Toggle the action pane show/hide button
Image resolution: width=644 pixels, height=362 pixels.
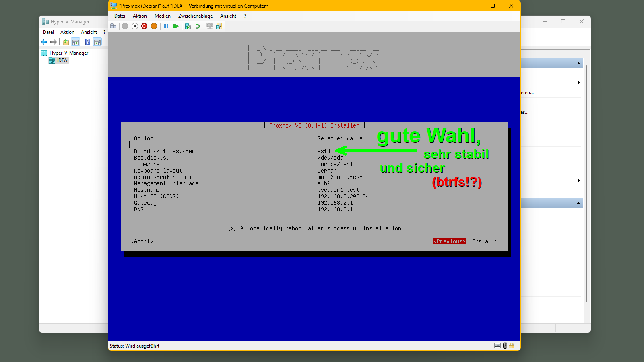pos(97,42)
